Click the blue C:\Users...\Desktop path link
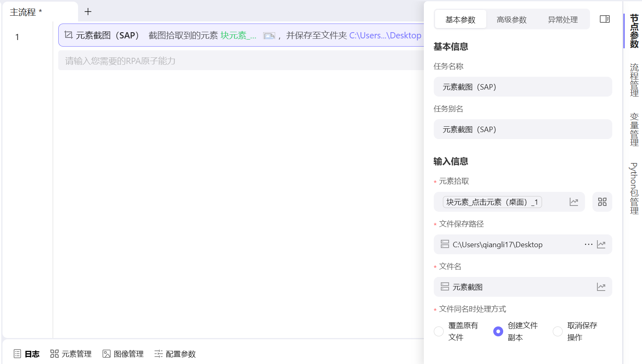The width and height of the screenshot is (642, 364). (385, 35)
